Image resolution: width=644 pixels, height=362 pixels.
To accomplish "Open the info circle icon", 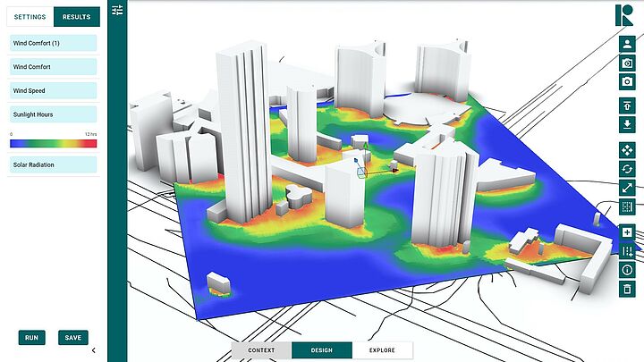I will [x=627, y=270].
